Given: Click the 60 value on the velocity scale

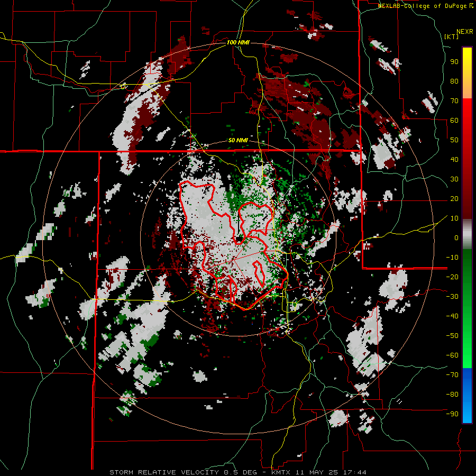Looking at the screenshot, I should click(x=454, y=120).
